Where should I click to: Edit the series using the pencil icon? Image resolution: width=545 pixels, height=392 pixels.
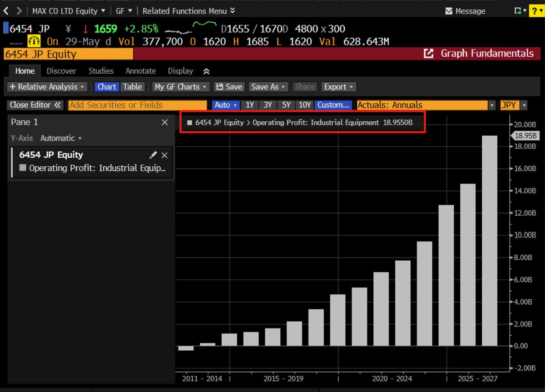click(153, 155)
